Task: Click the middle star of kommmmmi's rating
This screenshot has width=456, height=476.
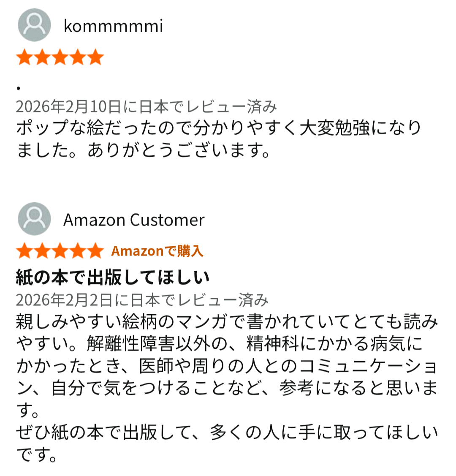Action: (x=60, y=57)
